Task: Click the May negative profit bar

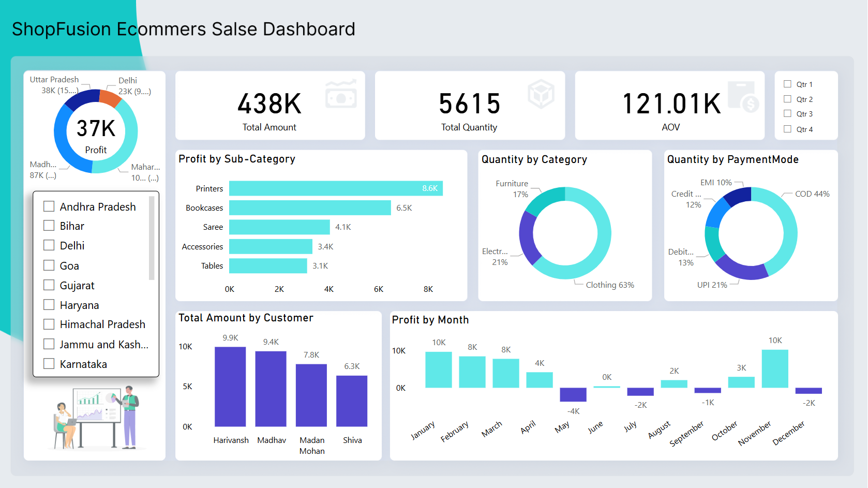Action: coord(573,394)
